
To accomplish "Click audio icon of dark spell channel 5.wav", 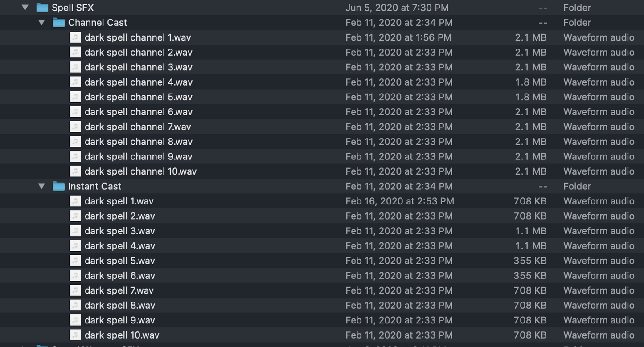I will click(75, 97).
